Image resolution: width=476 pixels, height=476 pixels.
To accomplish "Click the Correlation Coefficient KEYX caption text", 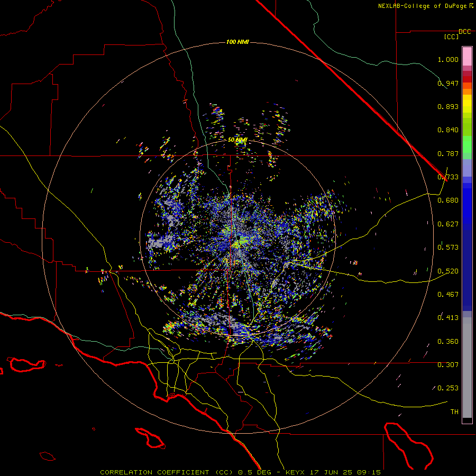I will [240, 472].
